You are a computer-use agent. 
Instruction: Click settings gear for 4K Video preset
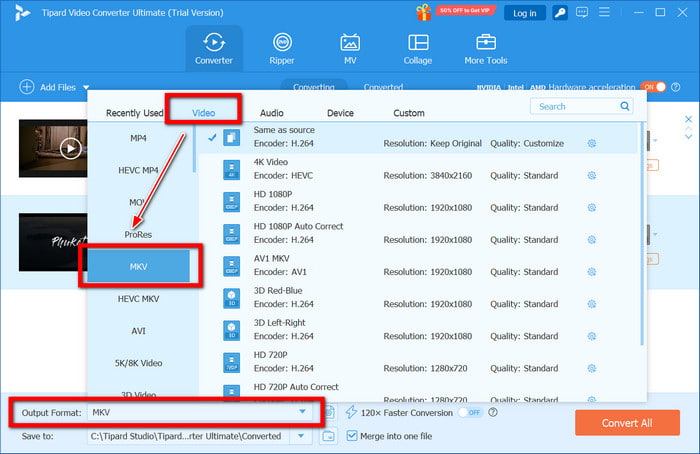click(592, 175)
